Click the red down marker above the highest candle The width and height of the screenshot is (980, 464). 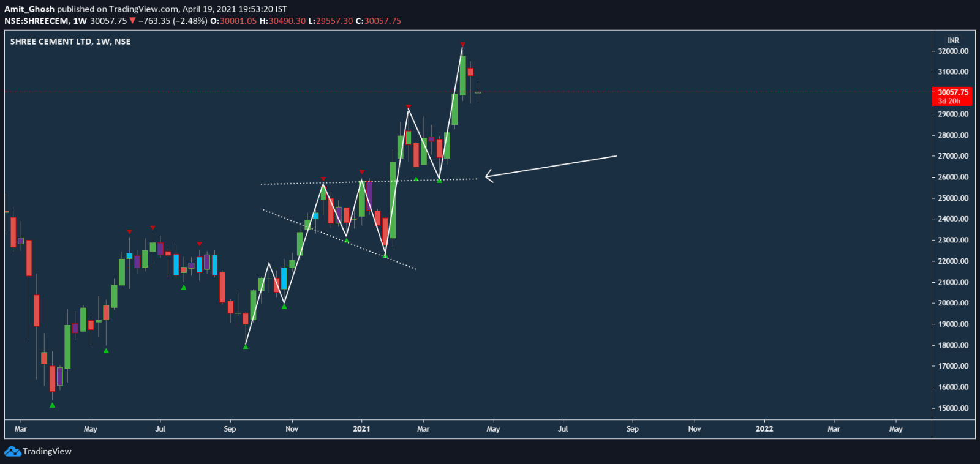(x=462, y=45)
